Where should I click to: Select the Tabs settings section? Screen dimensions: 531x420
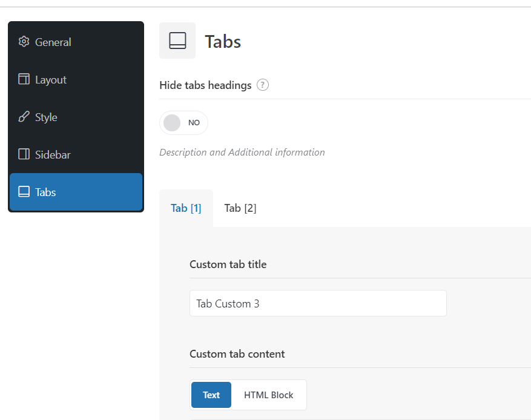pos(76,192)
